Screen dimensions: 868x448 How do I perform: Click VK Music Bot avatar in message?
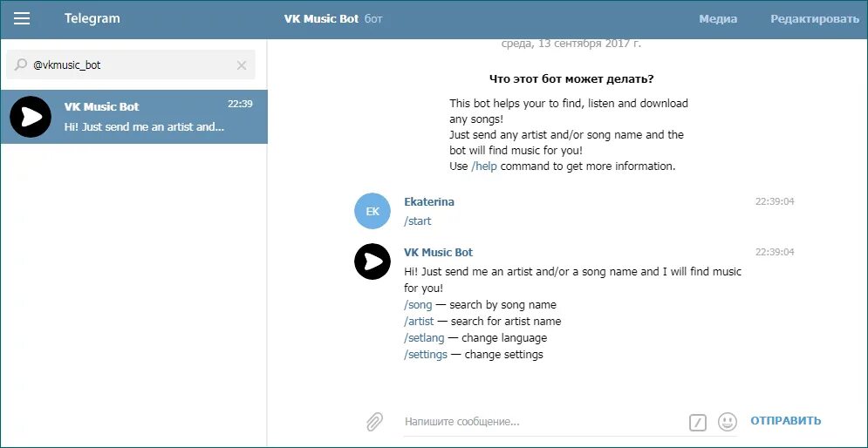pyautogui.click(x=372, y=261)
